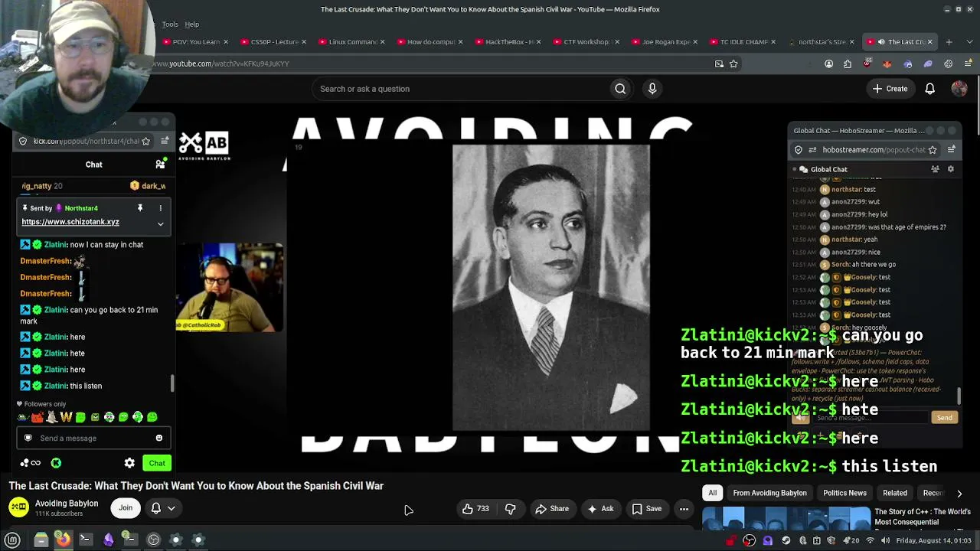Open the video's more actions (three dots) menu
This screenshot has width=980, height=551.
click(684, 509)
